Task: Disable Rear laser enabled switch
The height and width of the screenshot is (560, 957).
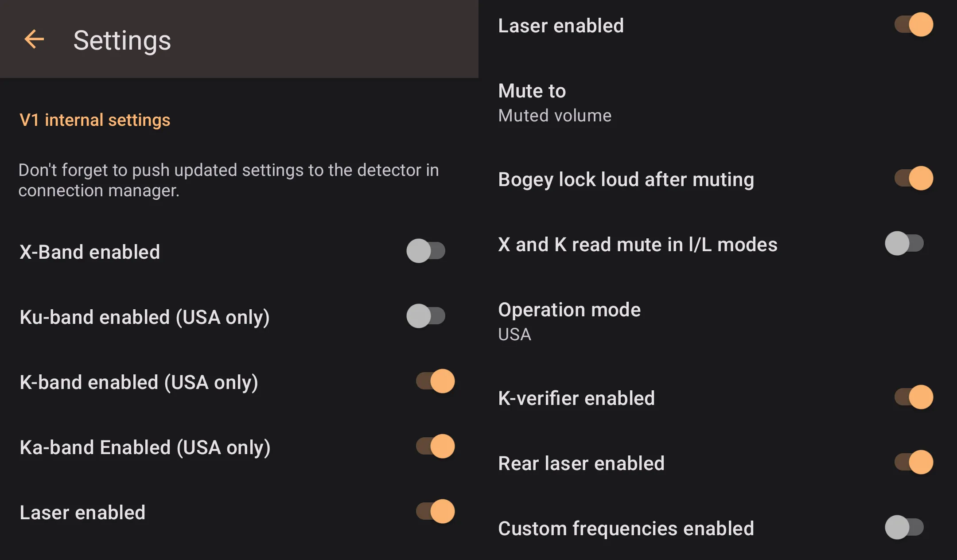Action: tap(914, 462)
